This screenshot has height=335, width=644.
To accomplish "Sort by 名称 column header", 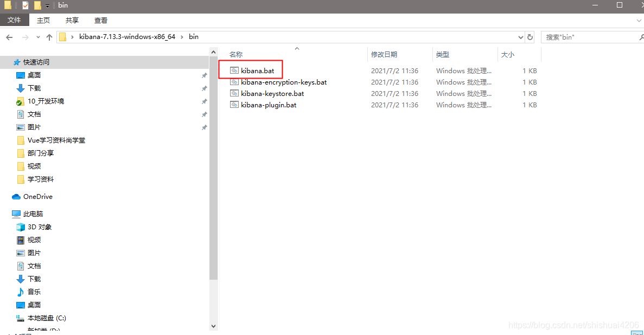I will pyautogui.click(x=236, y=55).
